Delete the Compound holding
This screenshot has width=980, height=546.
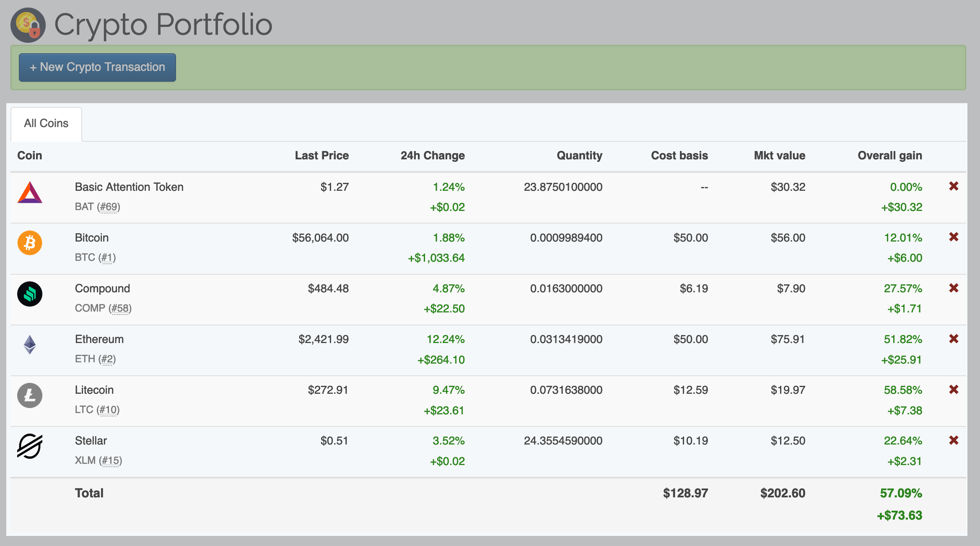954,288
